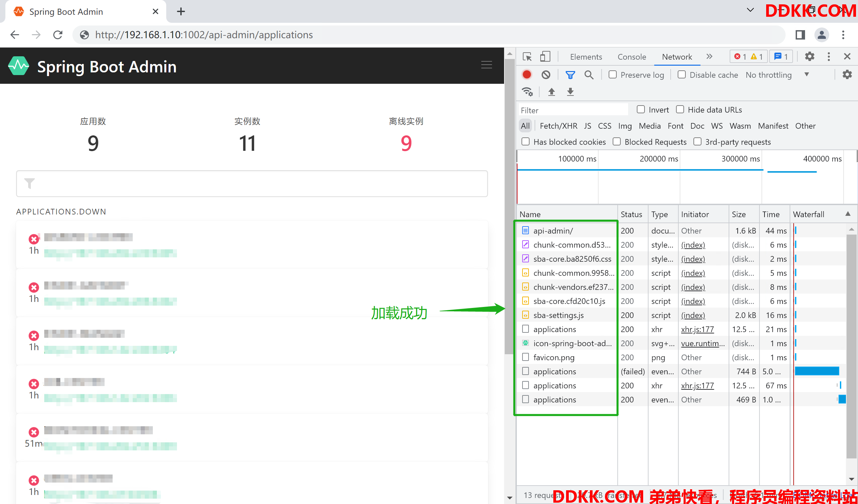858x504 pixels.
Task: Toggle the network filter funnel icon
Action: click(570, 75)
